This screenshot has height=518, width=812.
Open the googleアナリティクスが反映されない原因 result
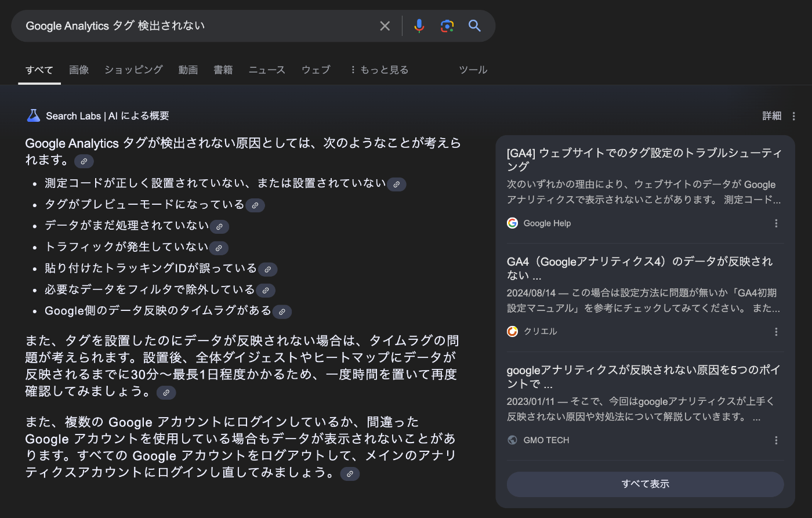coord(643,376)
